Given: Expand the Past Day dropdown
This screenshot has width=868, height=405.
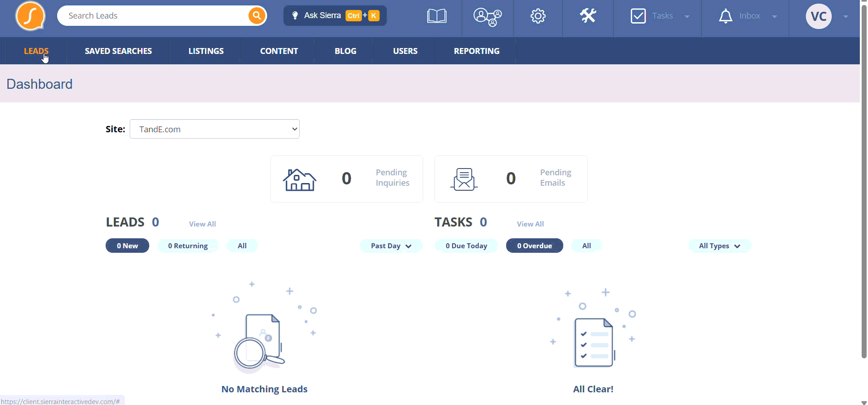Looking at the screenshot, I should (391, 246).
